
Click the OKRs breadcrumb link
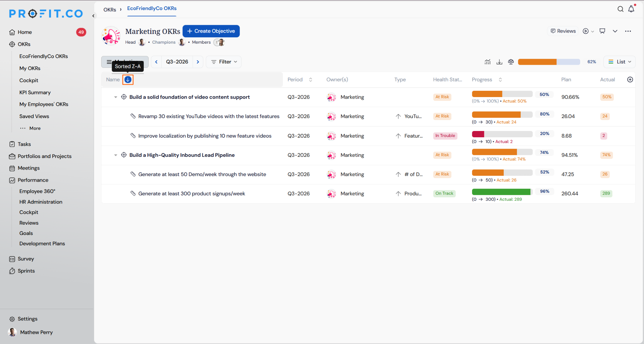pyautogui.click(x=110, y=10)
